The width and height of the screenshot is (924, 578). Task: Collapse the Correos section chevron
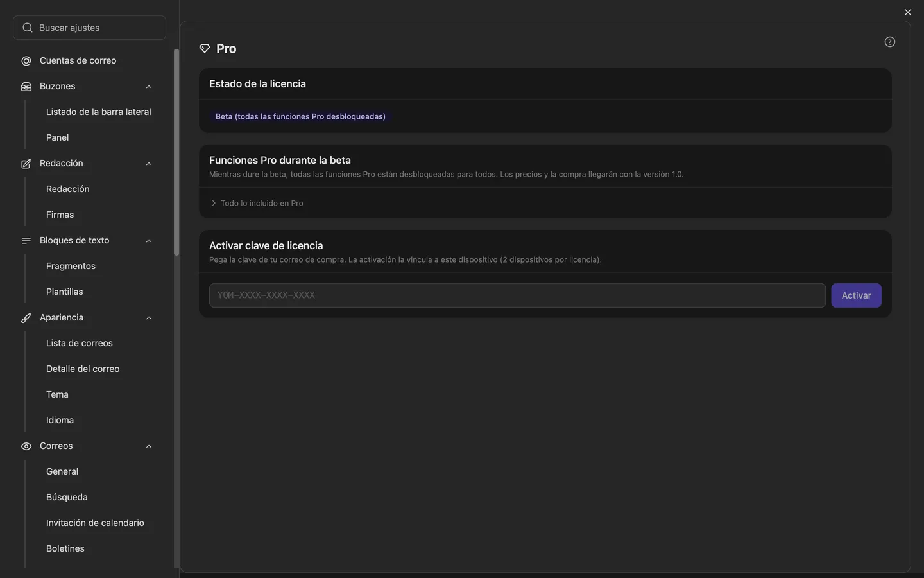[x=149, y=446]
